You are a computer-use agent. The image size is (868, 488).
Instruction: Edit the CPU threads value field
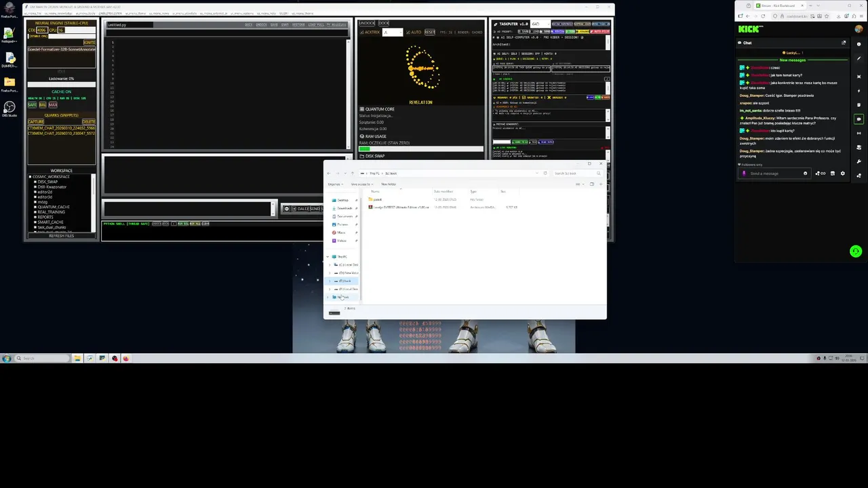click(61, 30)
